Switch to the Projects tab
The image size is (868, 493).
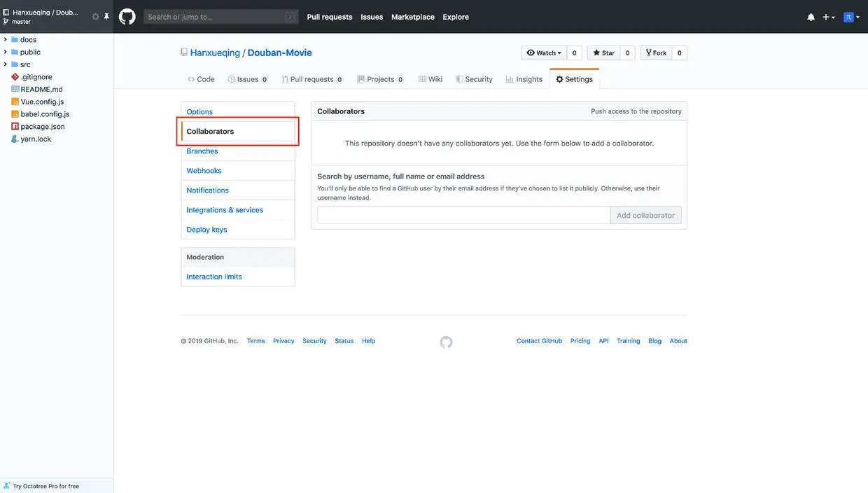click(x=380, y=79)
